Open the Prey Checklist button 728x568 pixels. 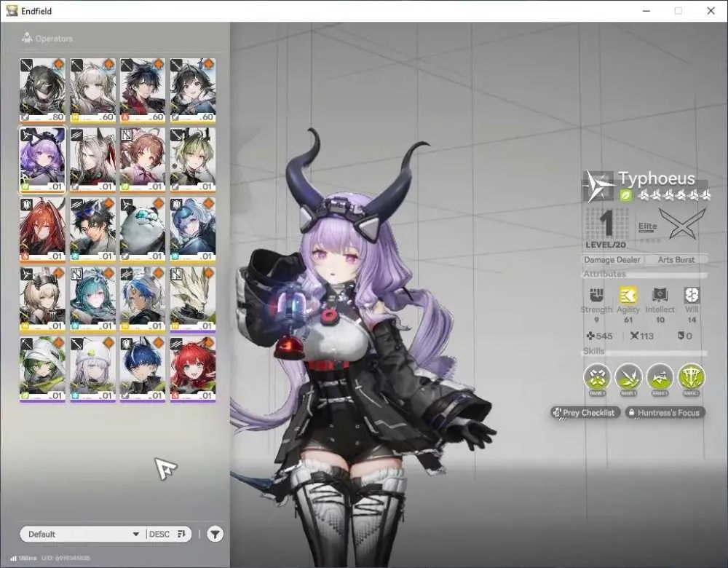pyautogui.click(x=585, y=412)
